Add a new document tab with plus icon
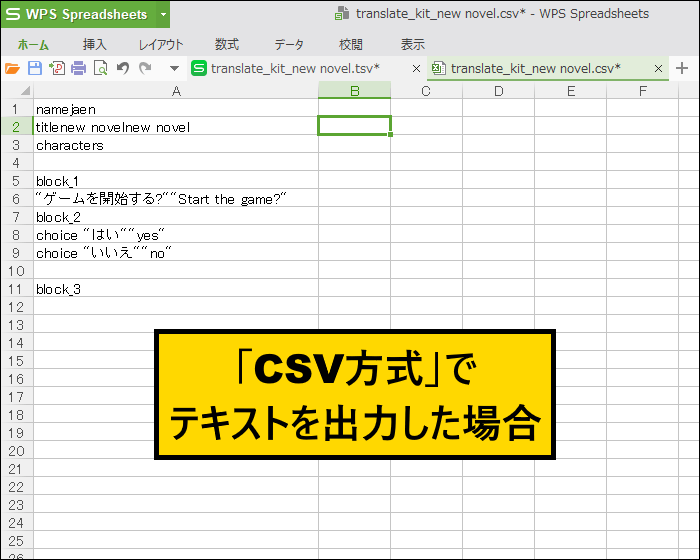Viewport: 700px width, 560px height. [x=683, y=68]
